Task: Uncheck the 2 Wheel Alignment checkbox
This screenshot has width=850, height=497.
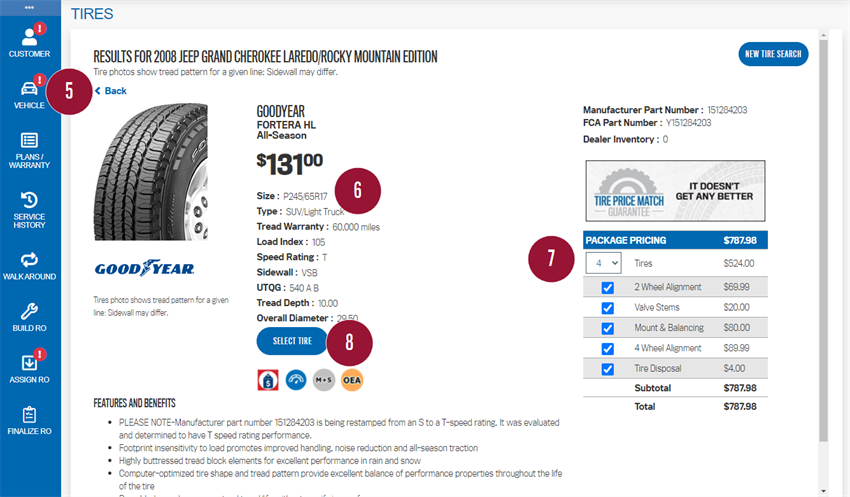Action: [608, 288]
